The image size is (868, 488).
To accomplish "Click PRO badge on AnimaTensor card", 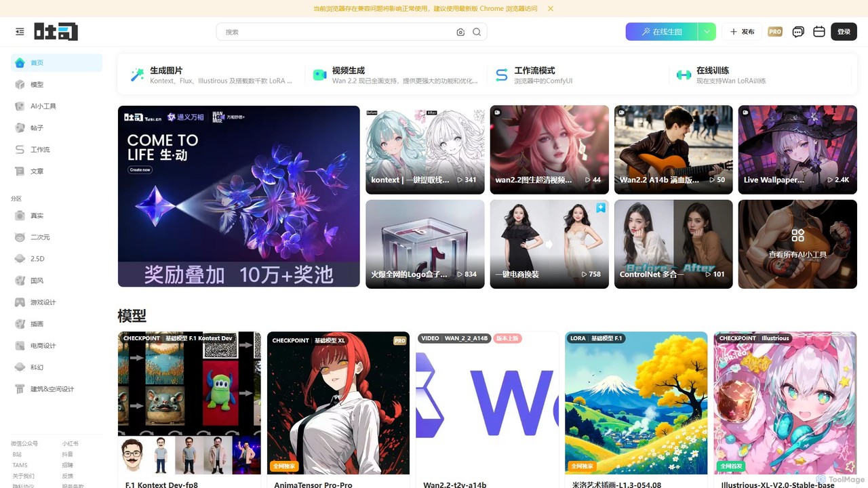I will [399, 341].
